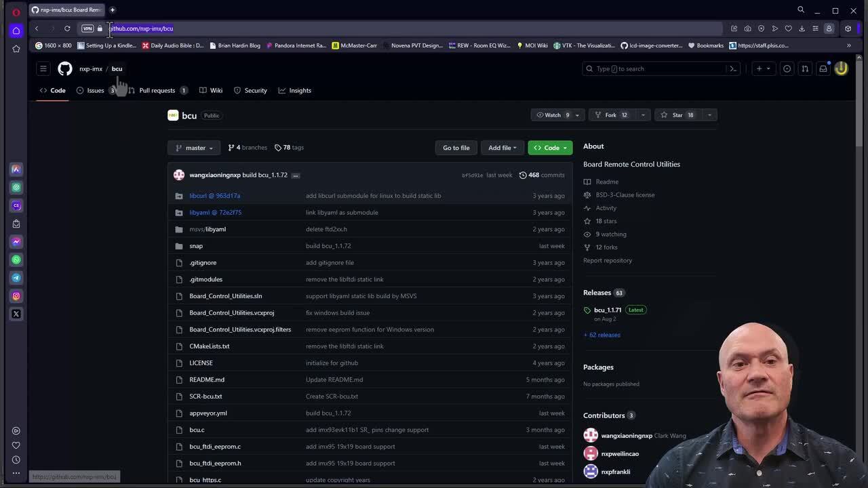The height and width of the screenshot is (488, 868).
Task: Open the GitHub hamburger navigation menu
Action: click(x=43, y=68)
